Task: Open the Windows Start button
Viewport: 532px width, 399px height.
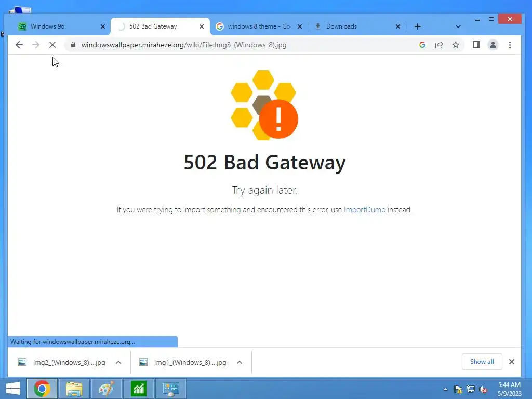Action: tap(13, 389)
